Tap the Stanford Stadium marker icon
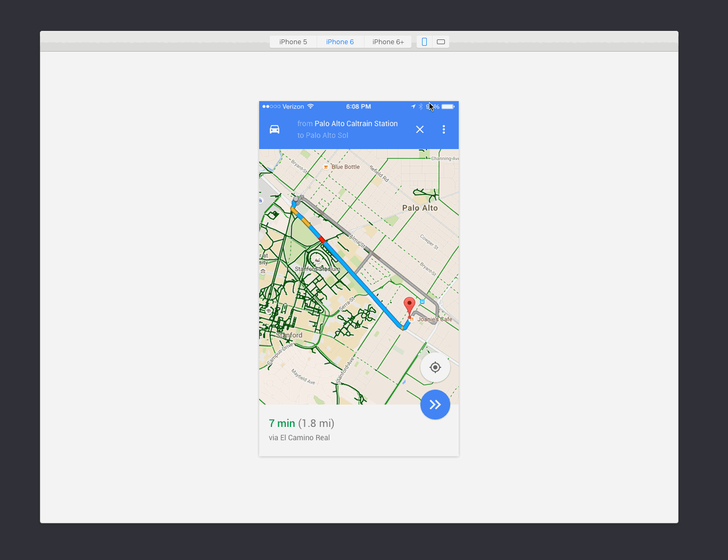Viewport: 728px width, 560px height. coord(318,260)
